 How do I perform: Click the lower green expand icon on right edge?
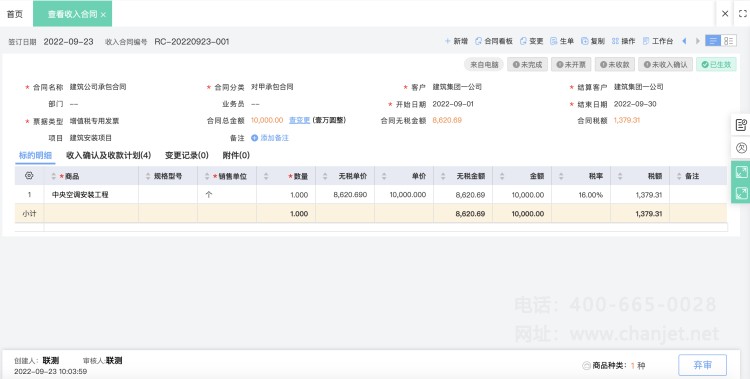741,193
